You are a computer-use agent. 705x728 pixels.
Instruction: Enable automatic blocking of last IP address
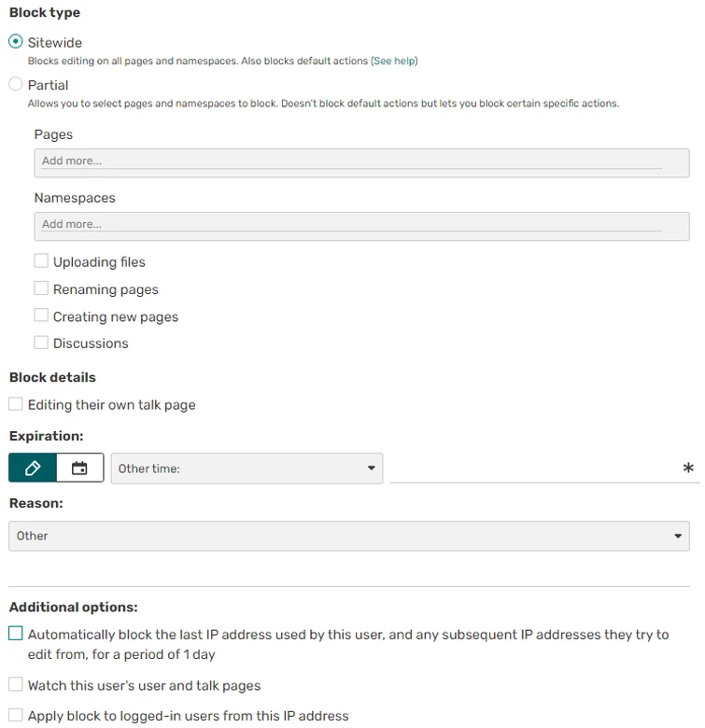(x=16, y=634)
